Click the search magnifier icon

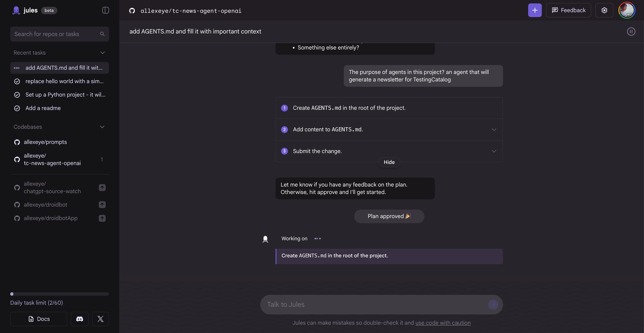point(102,34)
